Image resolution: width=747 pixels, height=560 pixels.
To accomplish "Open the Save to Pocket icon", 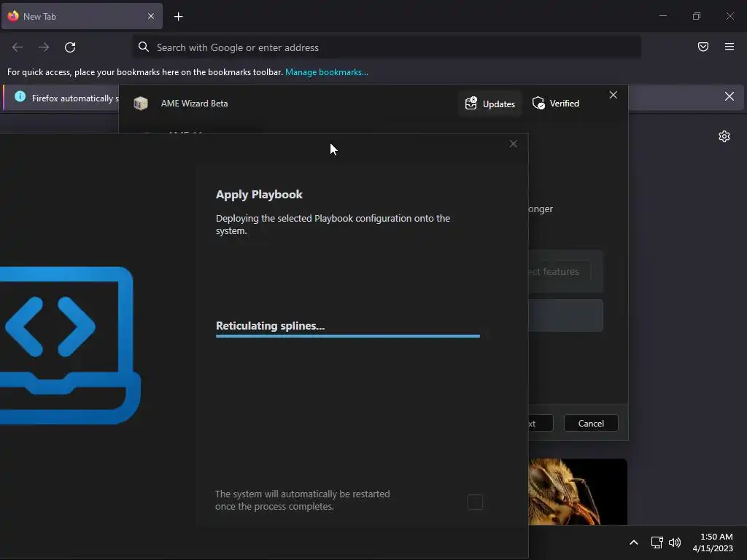I will point(703,47).
